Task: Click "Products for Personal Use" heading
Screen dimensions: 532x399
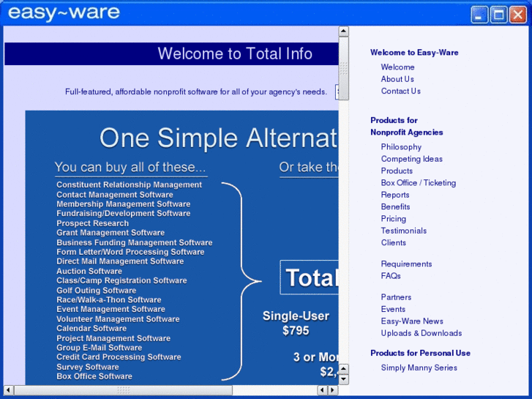Action: coord(420,353)
